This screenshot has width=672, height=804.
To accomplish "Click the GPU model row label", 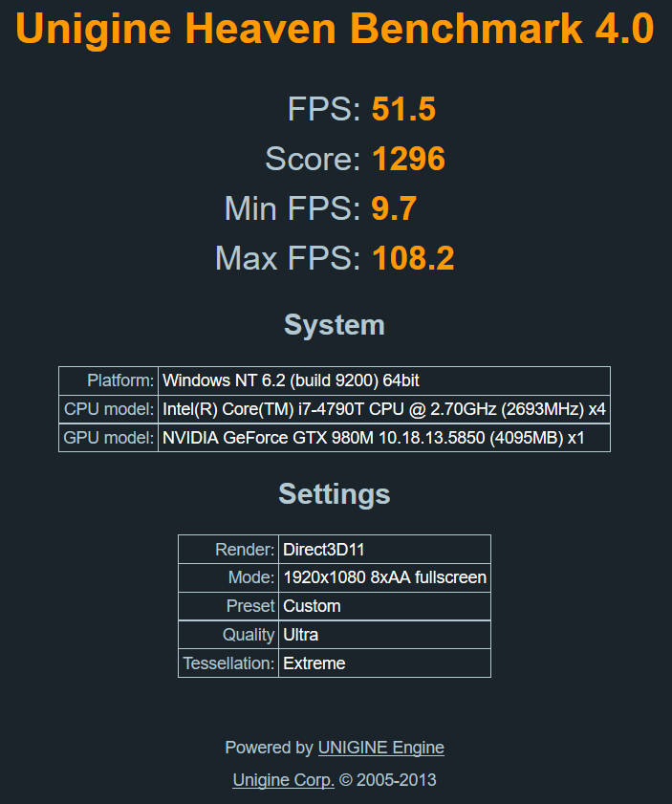I will click(x=109, y=438).
